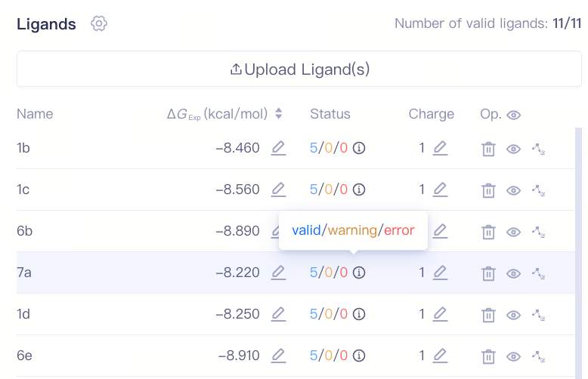Screen dimensions: 588x379
Task: Open Ligands settings gear
Action: (99, 23)
